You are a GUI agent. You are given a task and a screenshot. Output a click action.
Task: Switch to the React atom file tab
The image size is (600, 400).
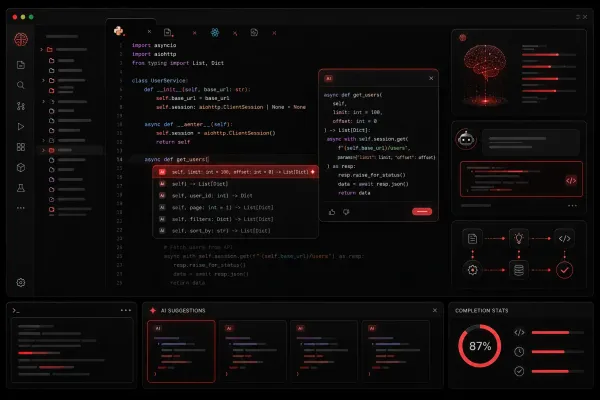215,33
